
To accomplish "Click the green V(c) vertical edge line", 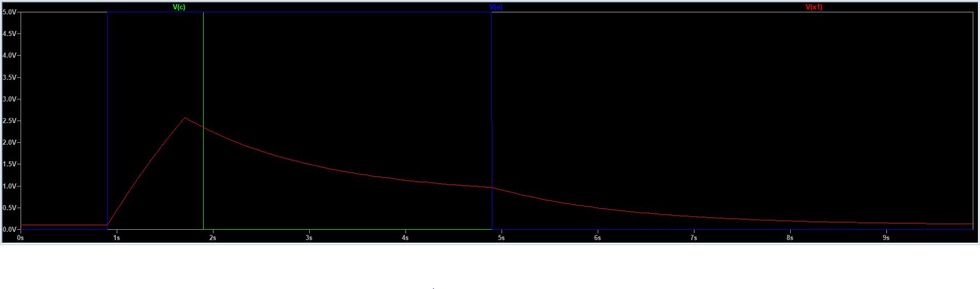I will tap(204, 121).
